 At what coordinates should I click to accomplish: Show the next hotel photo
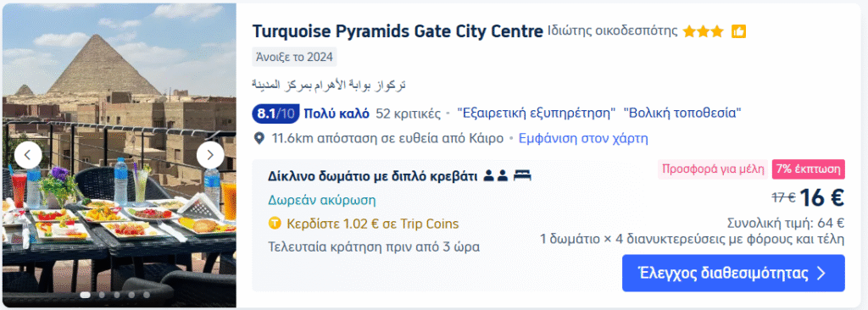click(210, 156)
